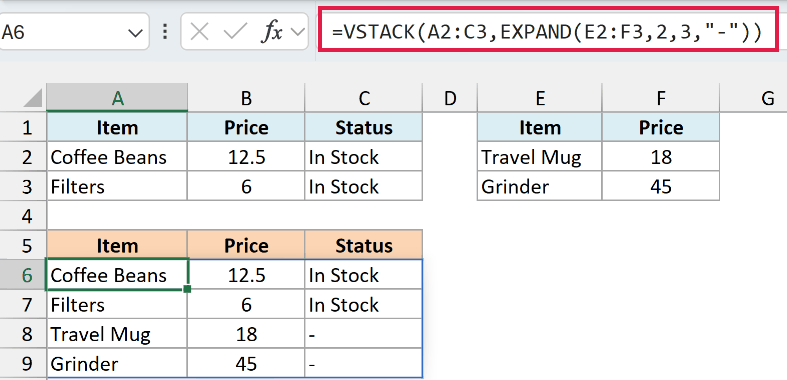Click 'Coffee Beans' cell in row 6
The image size is (787, 380).
(x=117, y=275)
